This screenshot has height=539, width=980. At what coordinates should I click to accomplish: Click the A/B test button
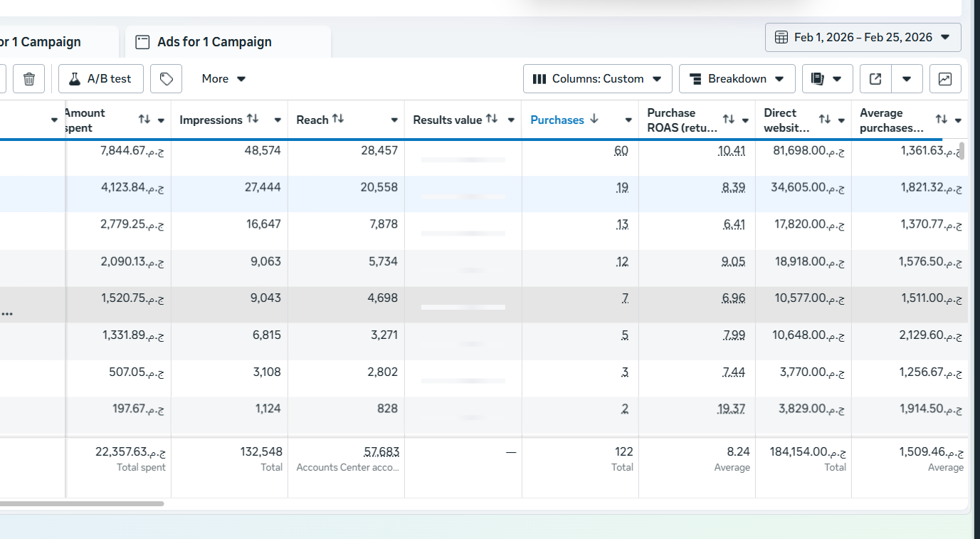tap(100, 79)
